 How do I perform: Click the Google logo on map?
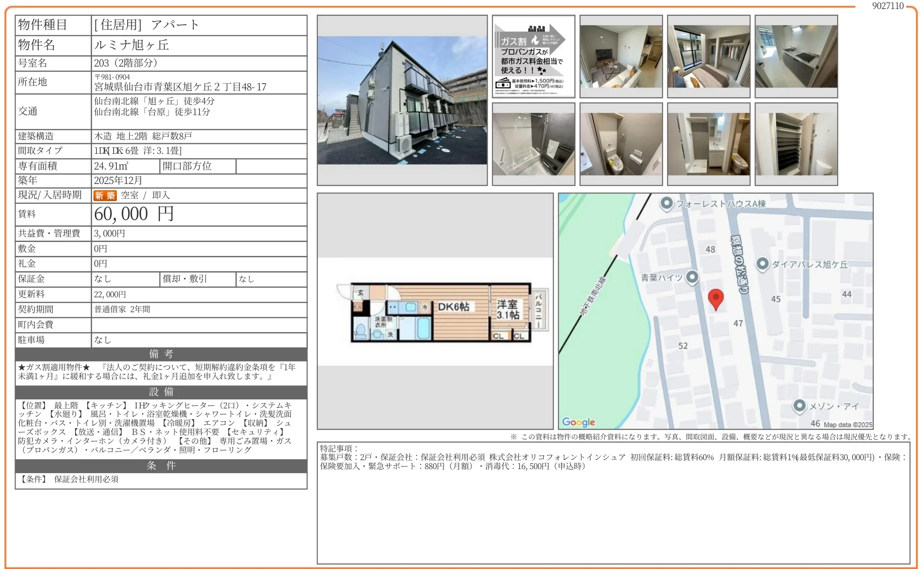click(x=578, y=422)
